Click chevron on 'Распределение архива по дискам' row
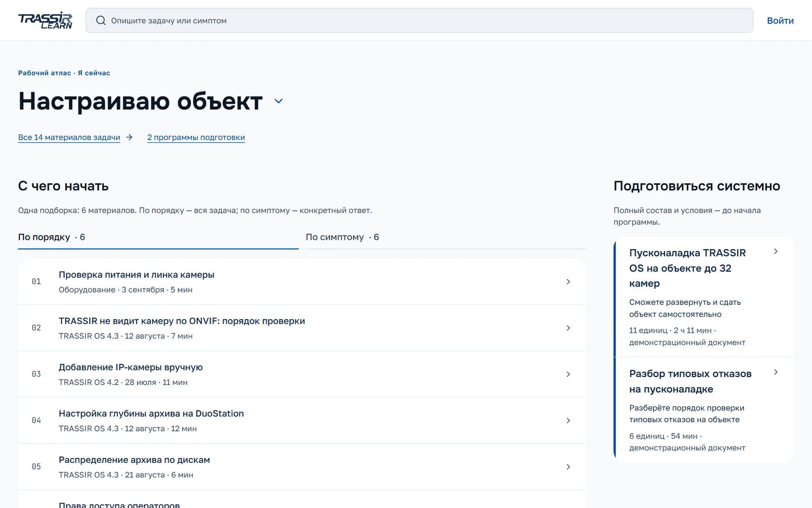This screenshot has height=508, width=812. [568, 467]
